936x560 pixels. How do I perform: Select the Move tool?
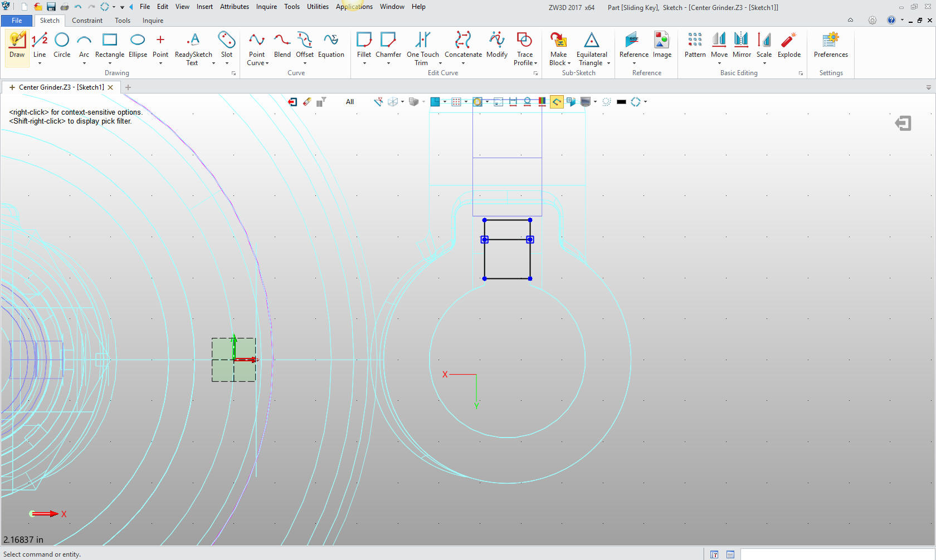coord(719,45)
